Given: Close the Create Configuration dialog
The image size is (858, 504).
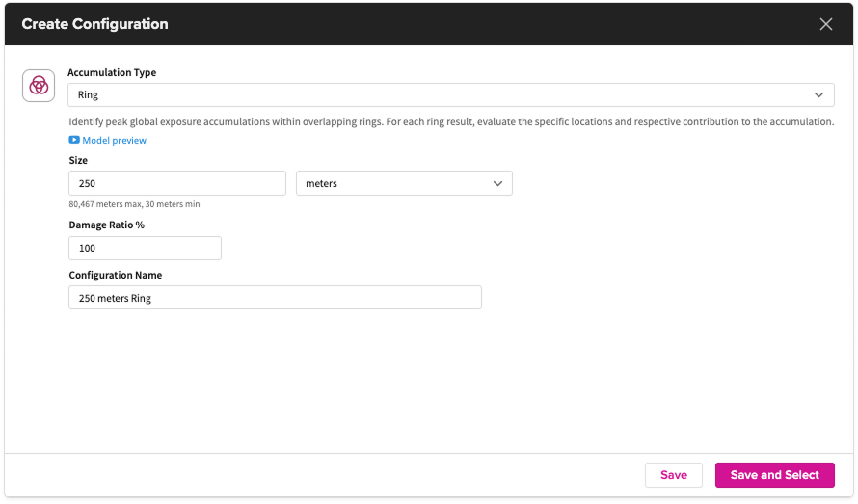Looking at the screenshot, I should [825, 24].
